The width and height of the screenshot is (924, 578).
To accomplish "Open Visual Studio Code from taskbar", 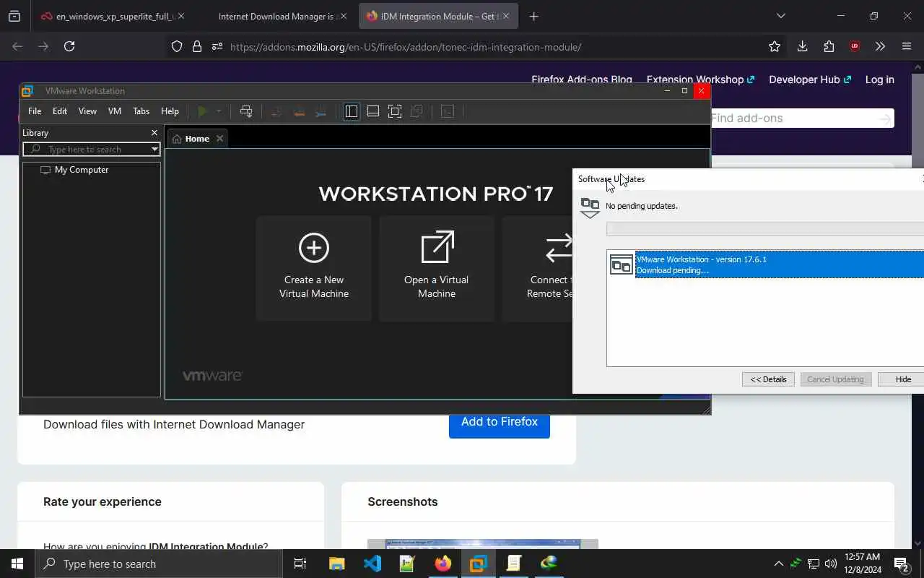I will pyautogui.click(x=372, y=564).
